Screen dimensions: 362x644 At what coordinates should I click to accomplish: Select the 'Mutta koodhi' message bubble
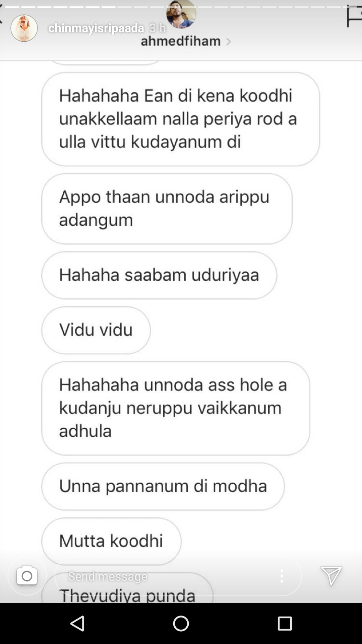(111, 541)
